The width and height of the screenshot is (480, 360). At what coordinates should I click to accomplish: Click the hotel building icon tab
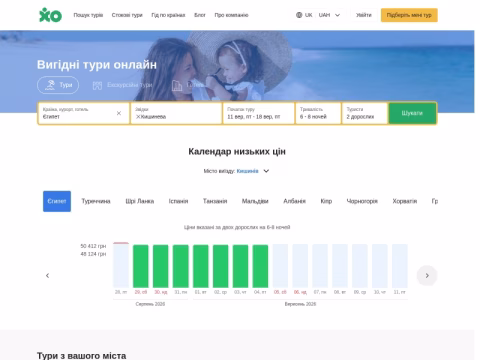pyautogui.click(x=177, y=86)
